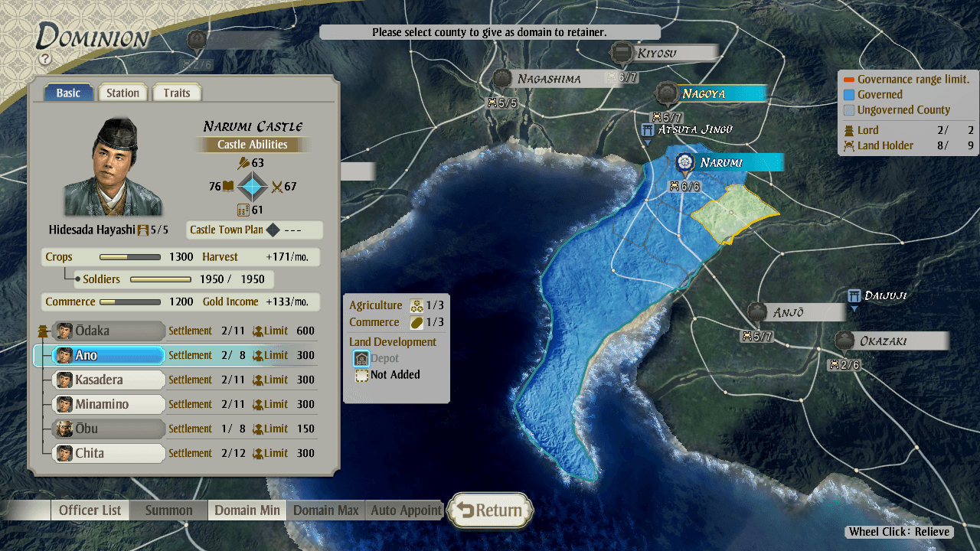
Task: Click the Commerce progress bar
Action: tap(130, 302)
